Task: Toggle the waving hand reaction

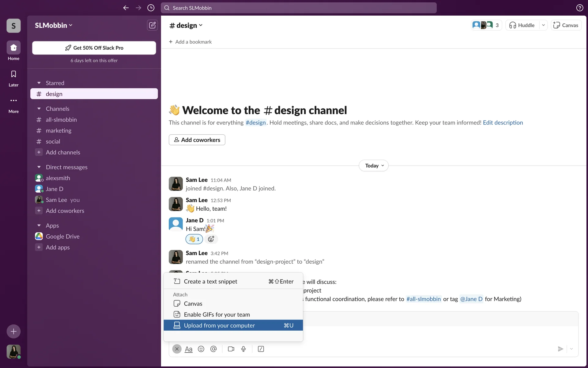Action: pos(194,239)
